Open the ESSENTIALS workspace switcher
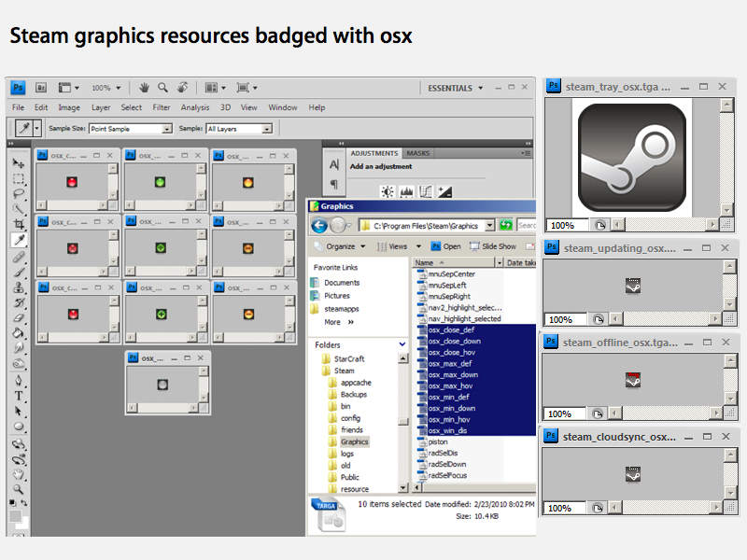The height and width of the screenshot is (560, 747). tap(456, 88)
